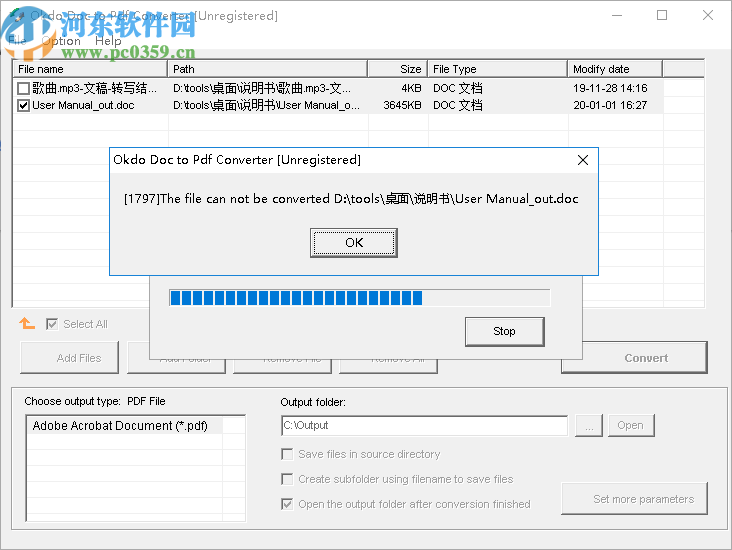
Task: Toggle the Select All checkbox
Action: point(52,324)
